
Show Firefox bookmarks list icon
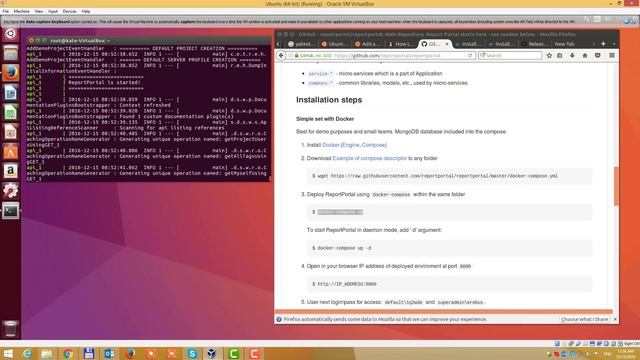click(x=560, y=56)
